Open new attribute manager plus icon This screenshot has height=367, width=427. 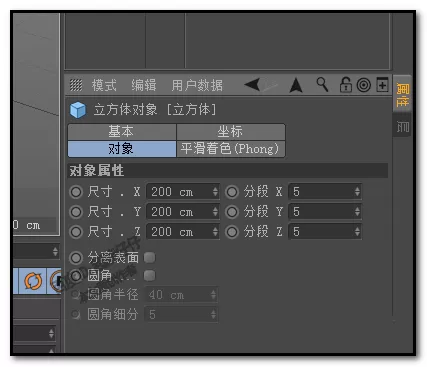382,84
